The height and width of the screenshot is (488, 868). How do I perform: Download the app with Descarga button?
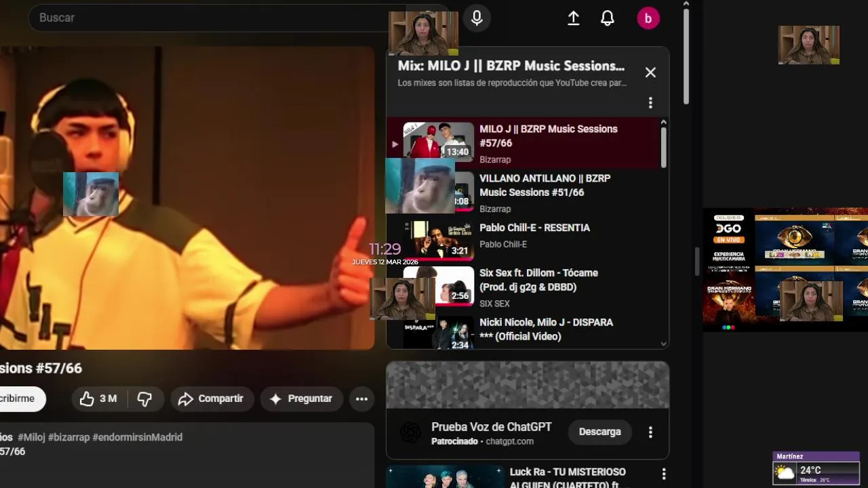pyautogui.click(x=599, y=432)
